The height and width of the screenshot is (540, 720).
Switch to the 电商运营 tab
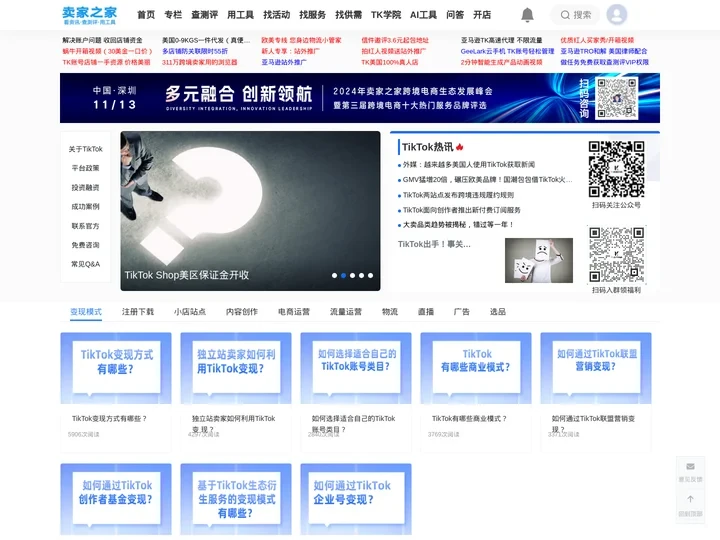tap(294, 312)
